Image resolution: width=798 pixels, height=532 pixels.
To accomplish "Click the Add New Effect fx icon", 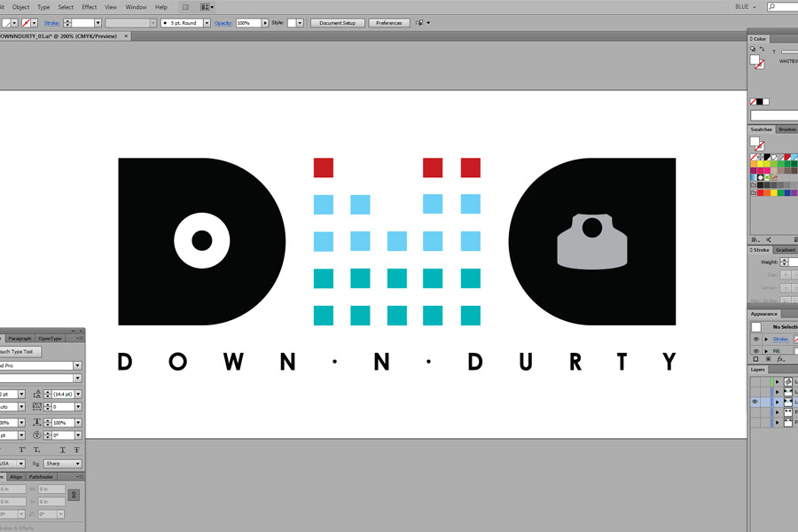I will pos(781,359).
